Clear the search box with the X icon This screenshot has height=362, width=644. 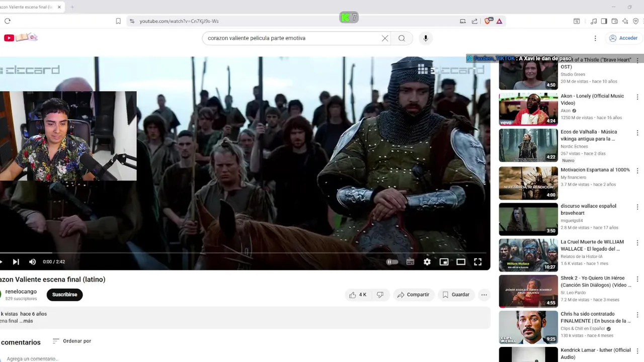[385, 38]
